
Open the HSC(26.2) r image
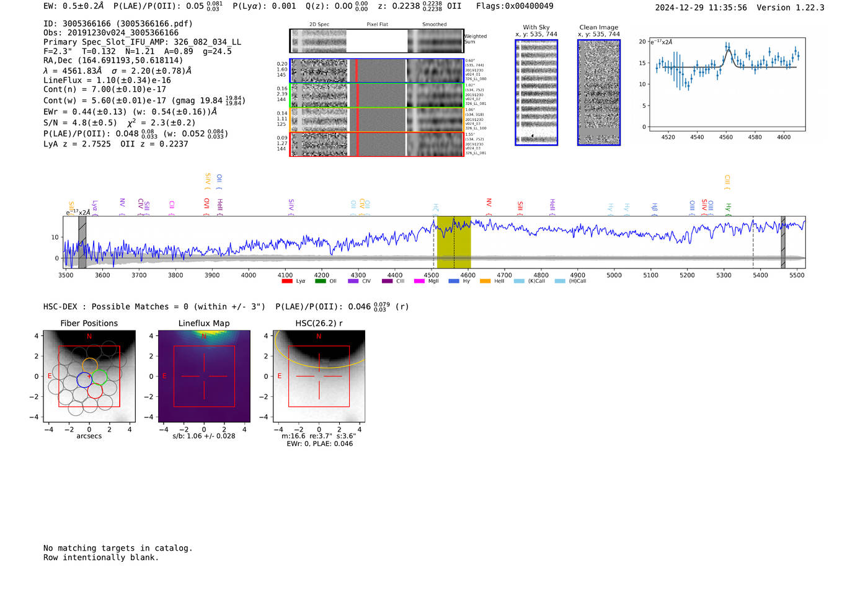click(x=319, y=376)
